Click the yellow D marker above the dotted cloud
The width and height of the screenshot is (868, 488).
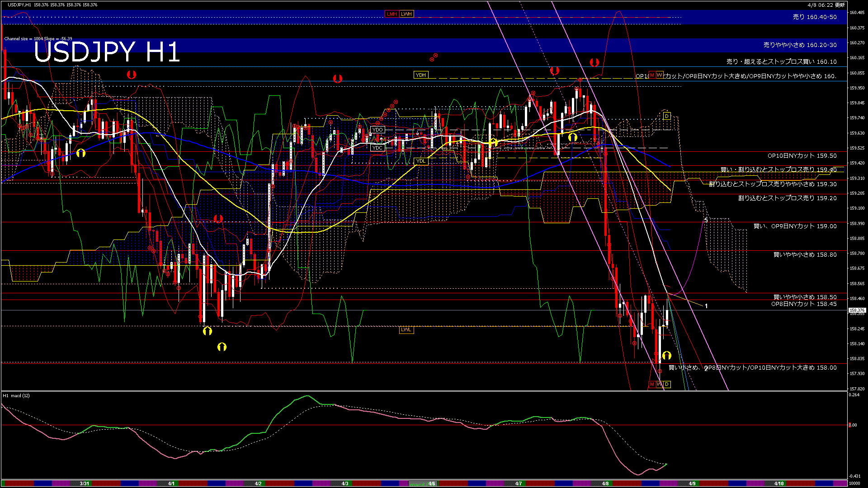tap(667, 116)
